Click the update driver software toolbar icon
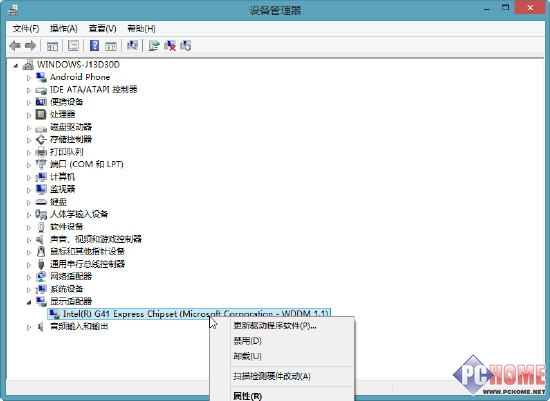 point(154,46)
